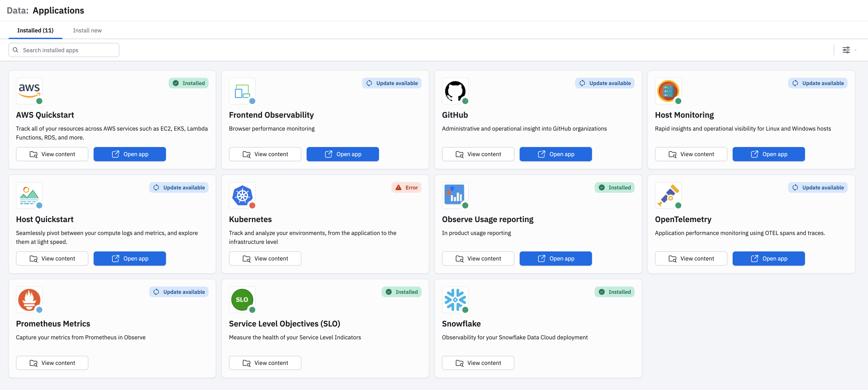Click the Host Monitoring server icon

tap(668, 91)
